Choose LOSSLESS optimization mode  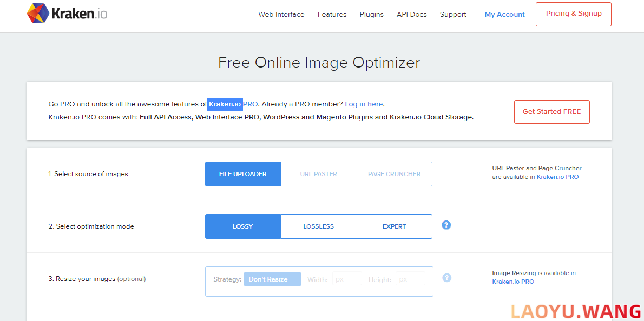(319, 226)
